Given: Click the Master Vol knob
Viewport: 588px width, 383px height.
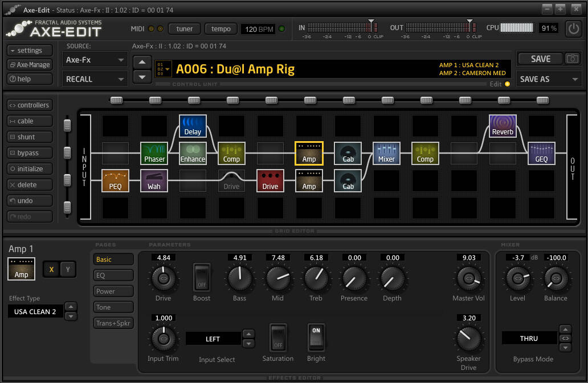Looking at the screenshot, I should pyautogui.click(x=469, y=278).
